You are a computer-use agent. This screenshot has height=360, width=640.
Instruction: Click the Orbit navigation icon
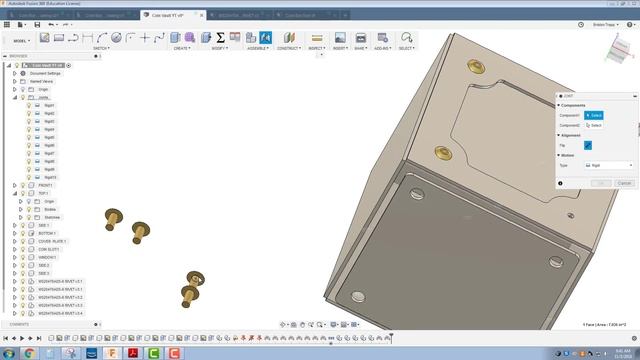pos(283,324)
